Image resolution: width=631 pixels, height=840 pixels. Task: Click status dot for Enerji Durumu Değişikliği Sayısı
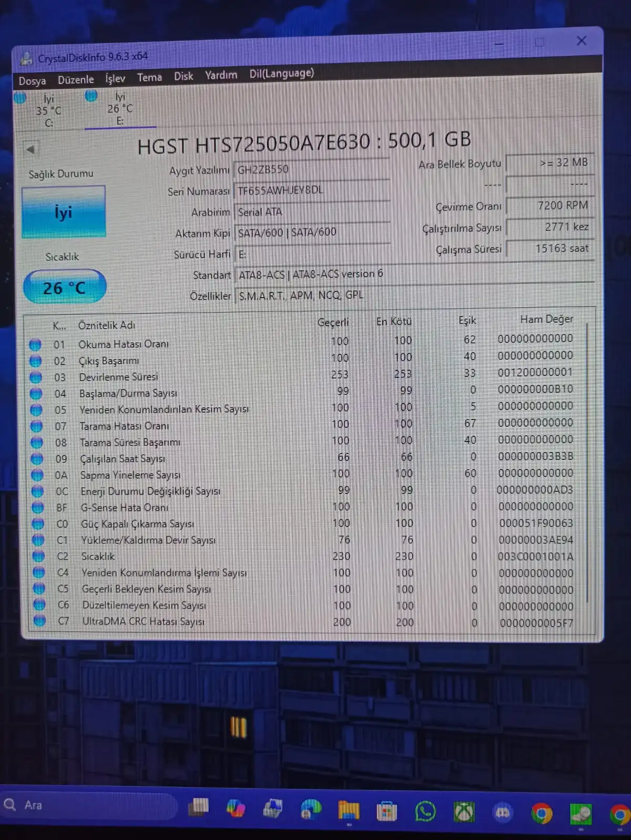[37, 491]
